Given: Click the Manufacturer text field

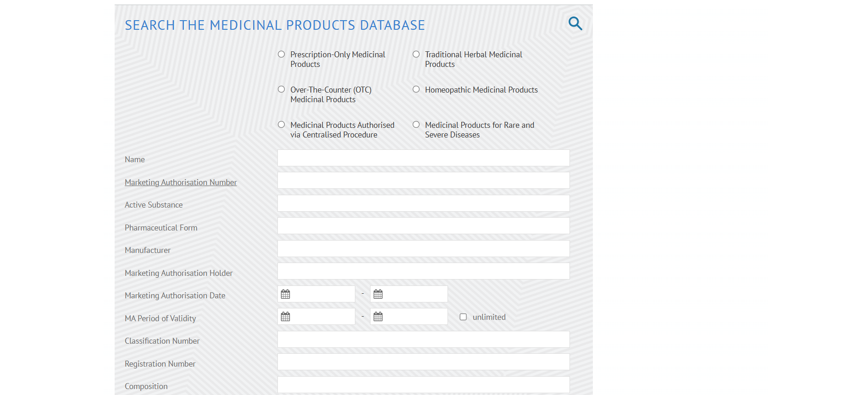Looking at the screenshot, I should click(x=423, y=249).
